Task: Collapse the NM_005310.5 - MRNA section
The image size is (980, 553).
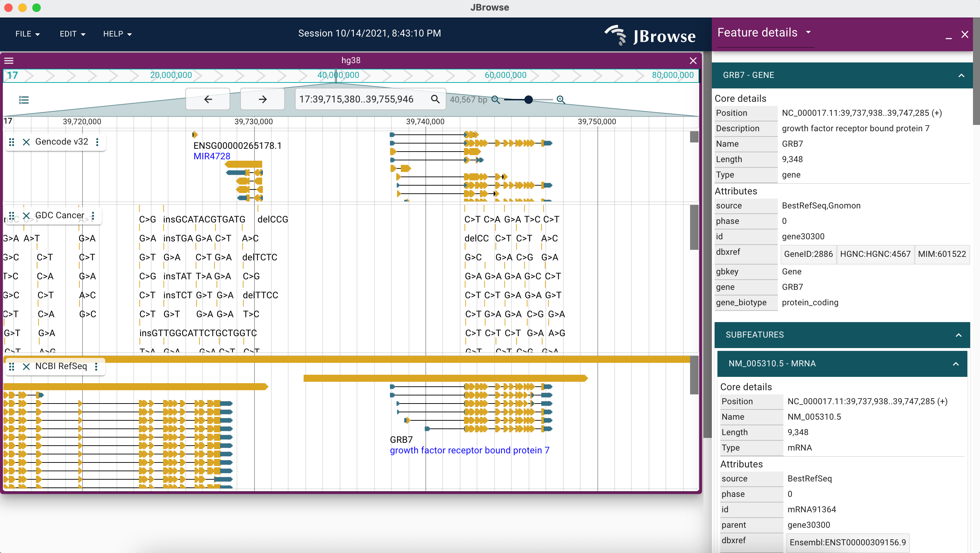Action: click(955, 364)
